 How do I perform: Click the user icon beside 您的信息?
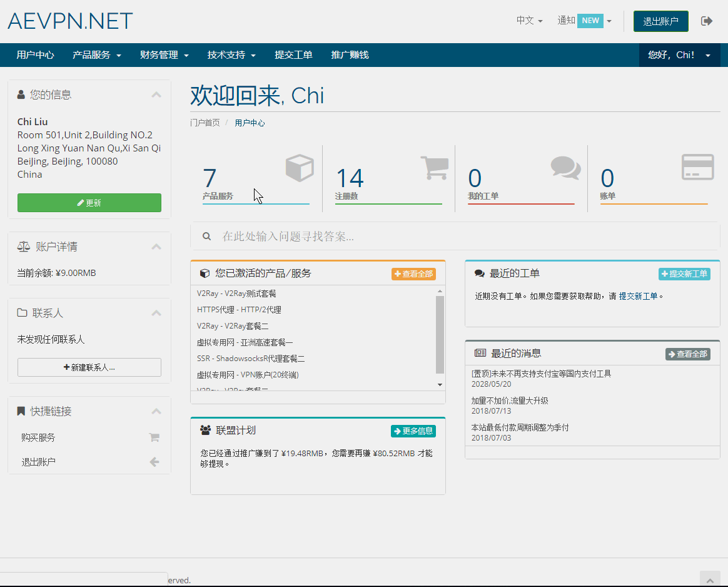[x=21, y=94]
